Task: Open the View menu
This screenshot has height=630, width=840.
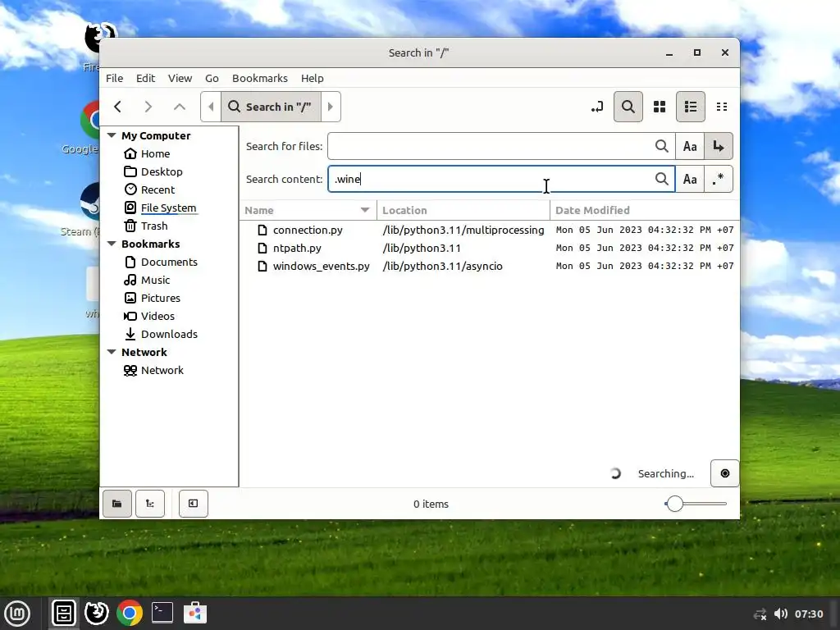Action: click(180, 78)
